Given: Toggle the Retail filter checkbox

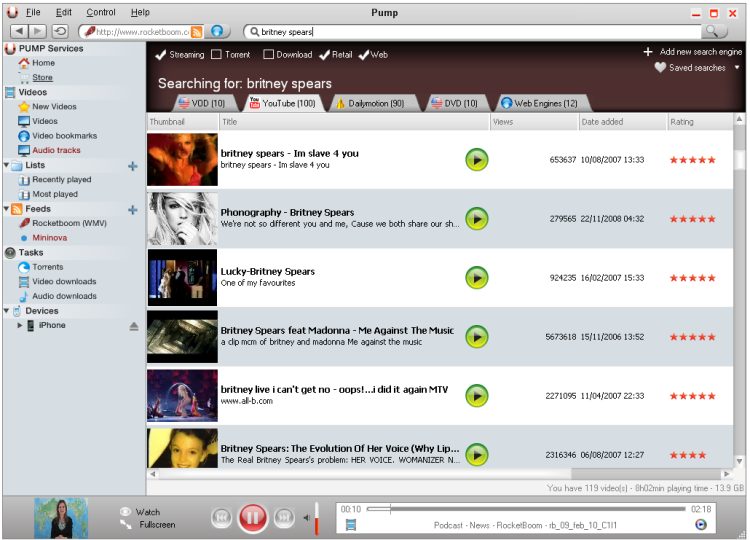Looking at the screenshot, I should coord(325,55).
